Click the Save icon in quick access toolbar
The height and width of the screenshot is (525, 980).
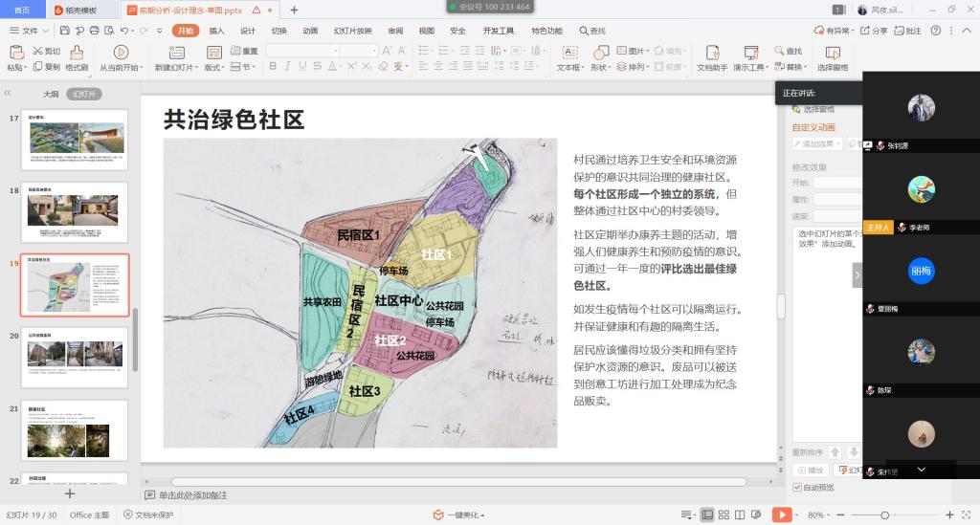(x=64, y=31)
